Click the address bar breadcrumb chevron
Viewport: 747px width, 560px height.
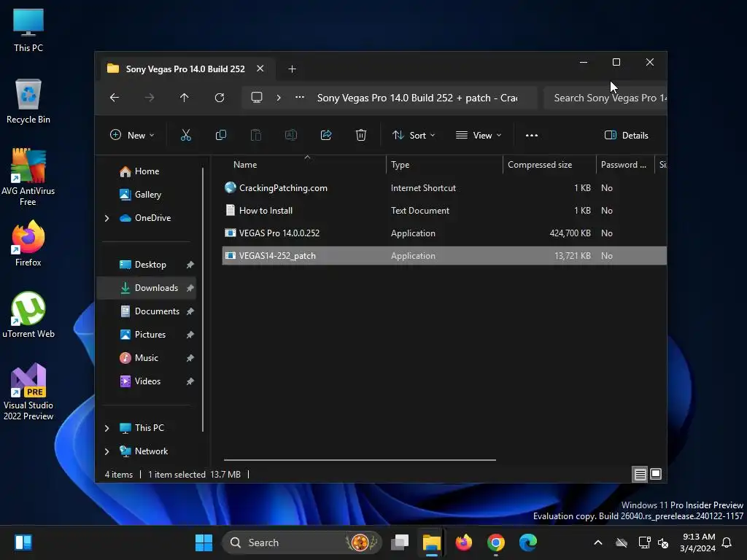click(279, 98)
